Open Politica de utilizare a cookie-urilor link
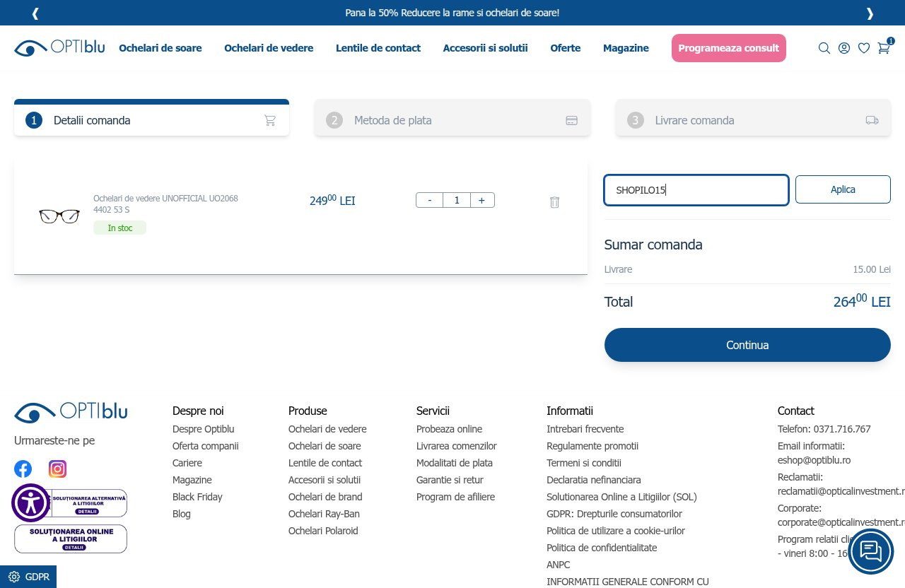 616,531
